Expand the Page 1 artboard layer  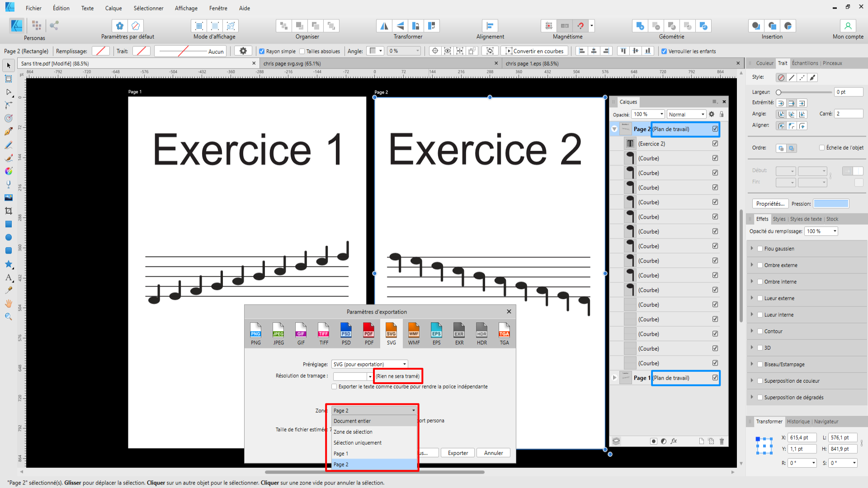coord(614,378)
